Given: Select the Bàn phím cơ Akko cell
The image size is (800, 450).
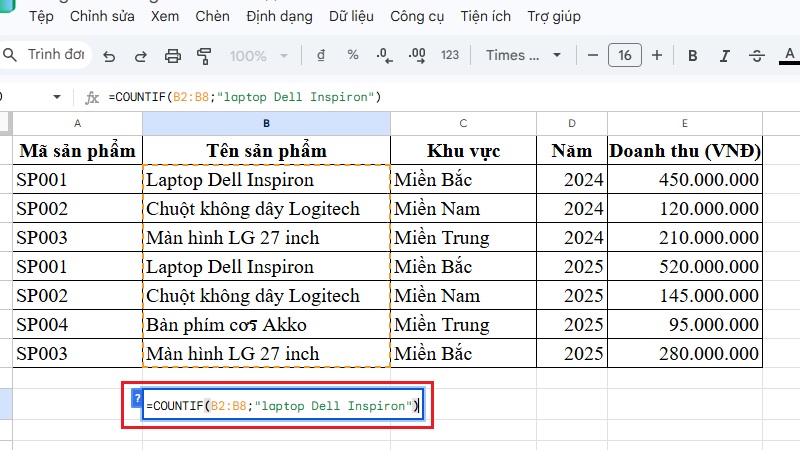Looking at the screenshot, I should tap(266, 324).
